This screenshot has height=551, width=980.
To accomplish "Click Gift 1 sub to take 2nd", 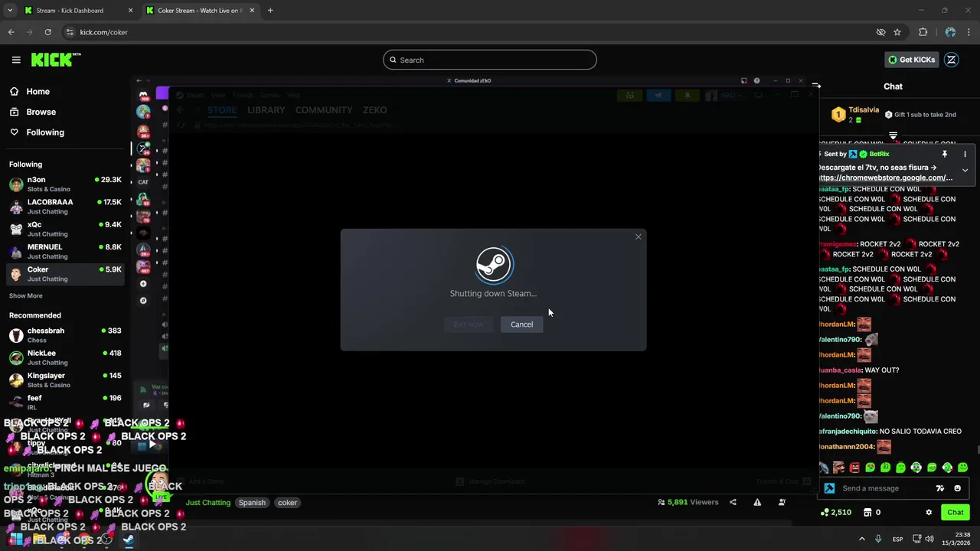I will 920,115.
